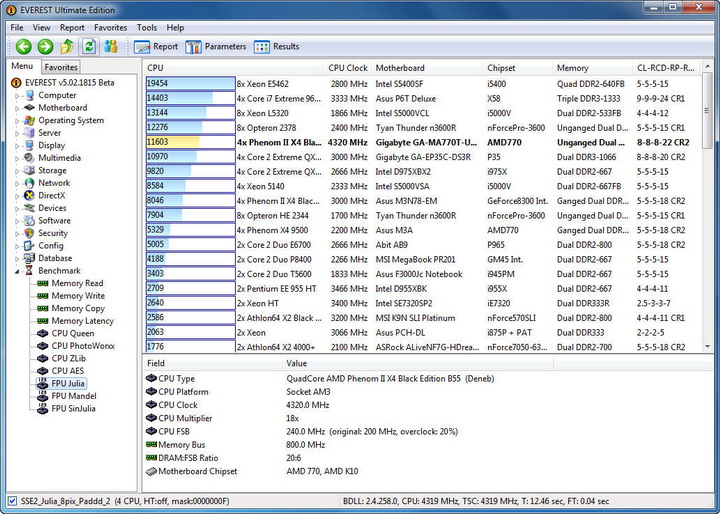
Task: Sort by the Chipset column header
Action: pyautogui.click(x=518, y=68)
